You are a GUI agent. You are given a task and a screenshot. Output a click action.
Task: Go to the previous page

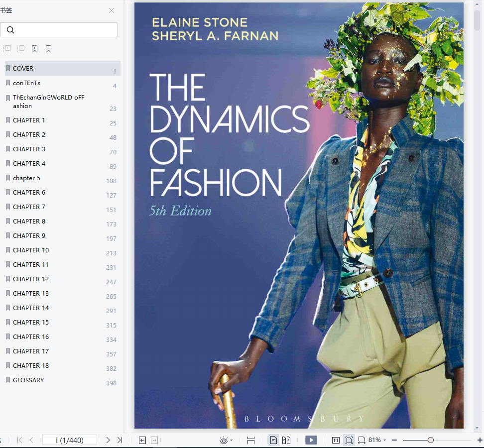[31, 441]
